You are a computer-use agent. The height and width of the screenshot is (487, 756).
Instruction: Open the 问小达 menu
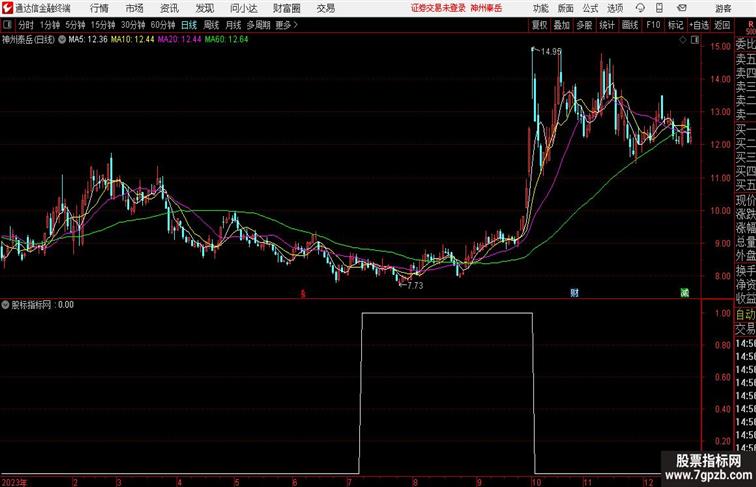coord(243,8)
